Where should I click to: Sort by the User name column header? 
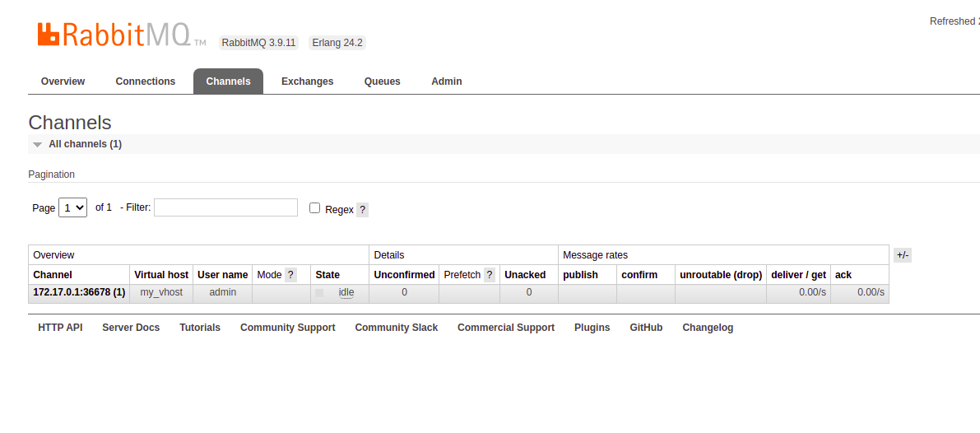click(x=222, y=275)
